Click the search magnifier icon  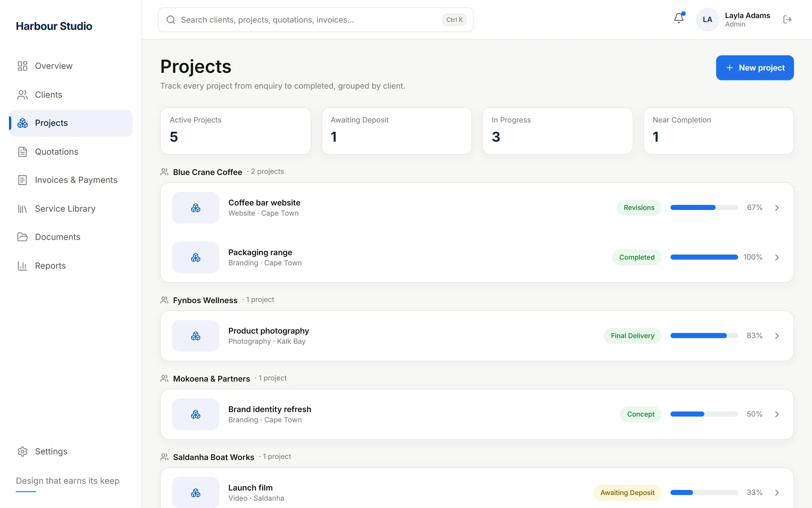pyautogui.click(x=171, y=20)
